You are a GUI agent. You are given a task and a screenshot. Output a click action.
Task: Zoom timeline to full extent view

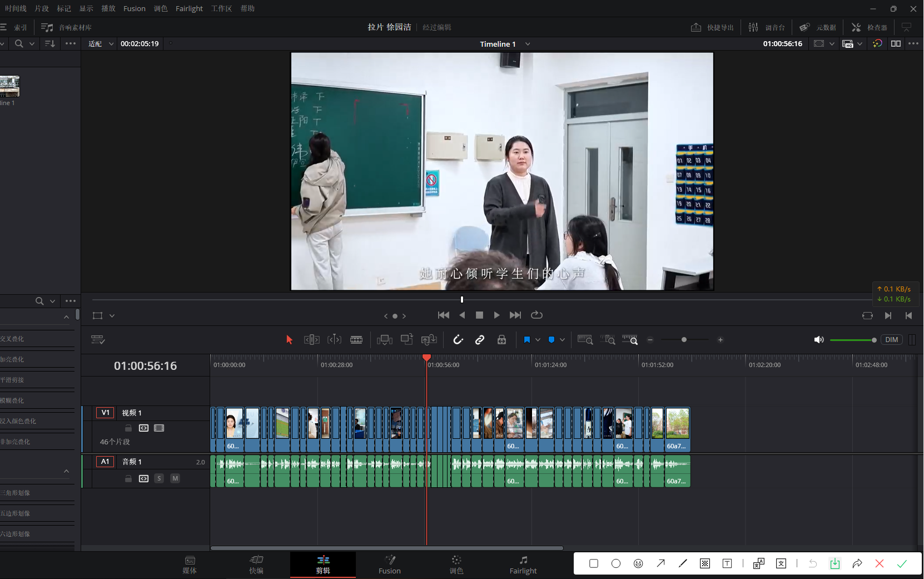585,340
